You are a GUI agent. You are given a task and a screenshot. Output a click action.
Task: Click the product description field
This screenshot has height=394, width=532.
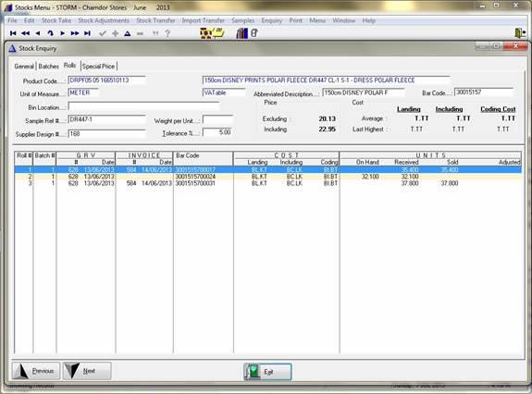tap(326, 80)
